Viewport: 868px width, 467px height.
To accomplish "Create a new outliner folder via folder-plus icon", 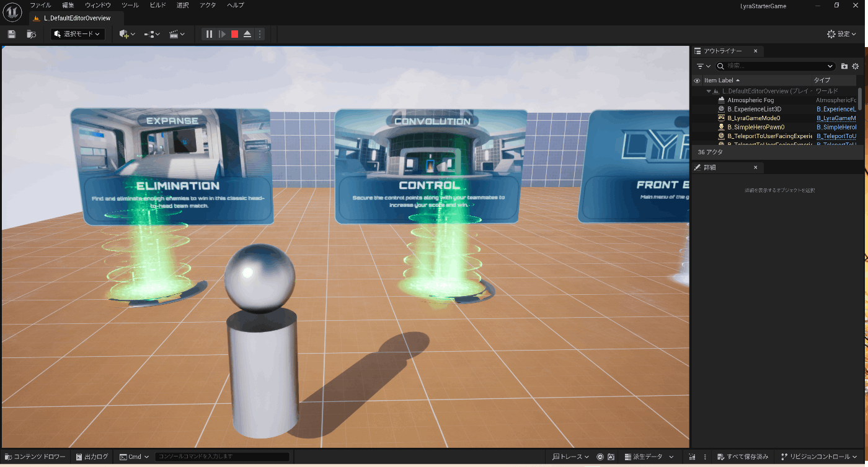I will (x=844, y=66).
